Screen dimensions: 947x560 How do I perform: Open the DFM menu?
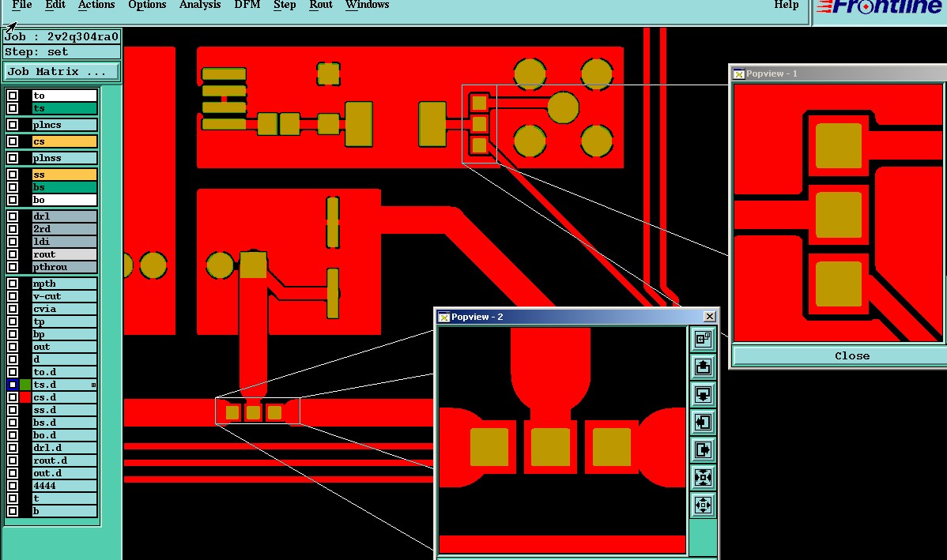[247, 5]
